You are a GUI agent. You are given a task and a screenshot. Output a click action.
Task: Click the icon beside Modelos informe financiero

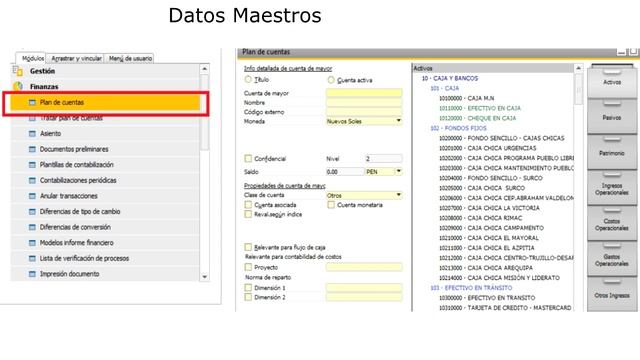[x=32, y=243]
